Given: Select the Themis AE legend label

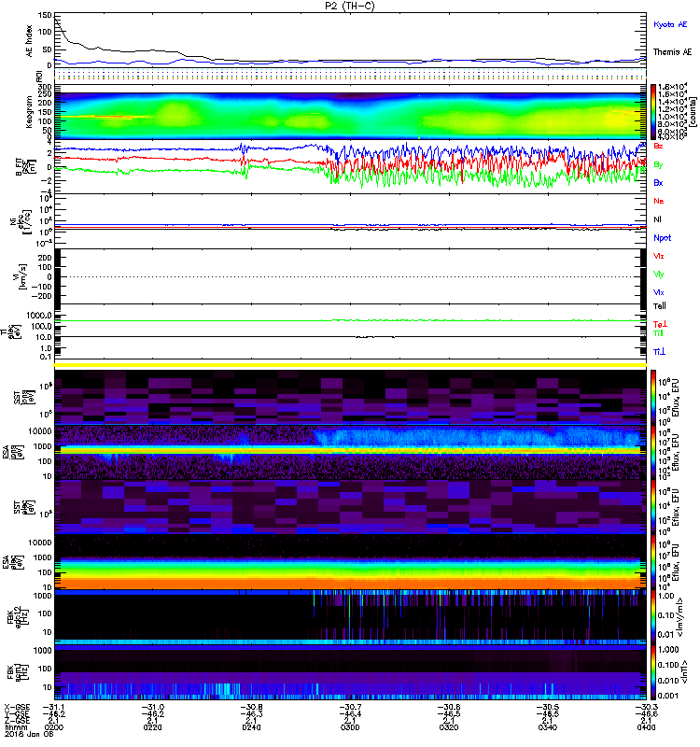Looking at the screenshot, I should click(x=672, y=52).
